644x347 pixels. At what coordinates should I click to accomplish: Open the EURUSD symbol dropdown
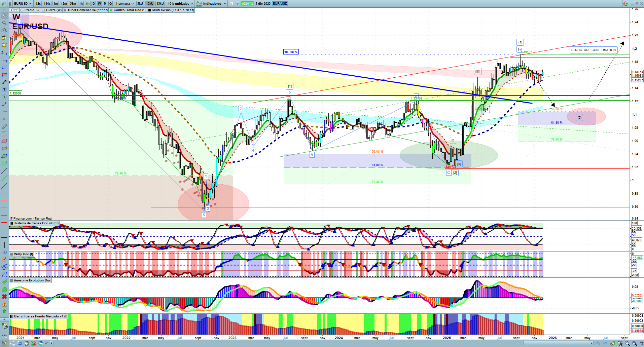point(23,4)
